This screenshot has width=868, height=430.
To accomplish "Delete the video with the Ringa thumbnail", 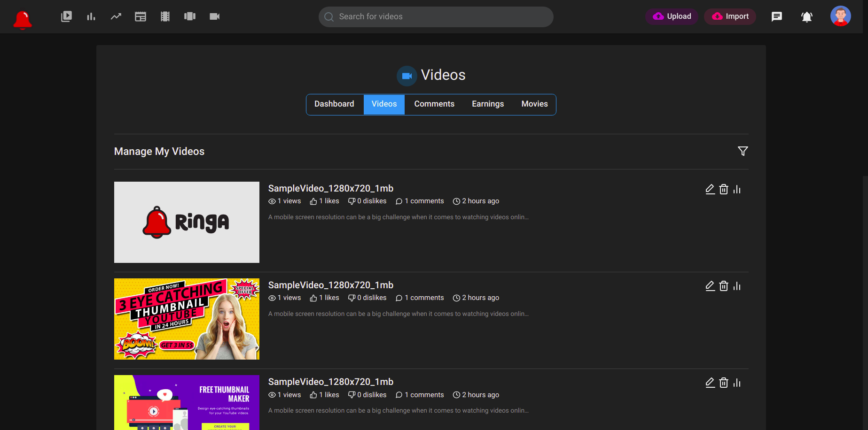I will pyautogui.click(x=724, y=189).
